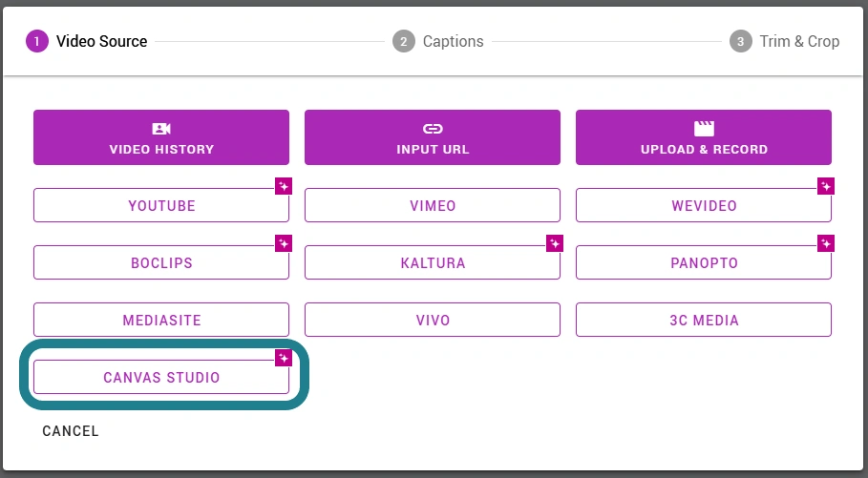The height and width of the screenshot is (478, 868).
Task: Open the Trim & Crop step
Action: [784, 41]
